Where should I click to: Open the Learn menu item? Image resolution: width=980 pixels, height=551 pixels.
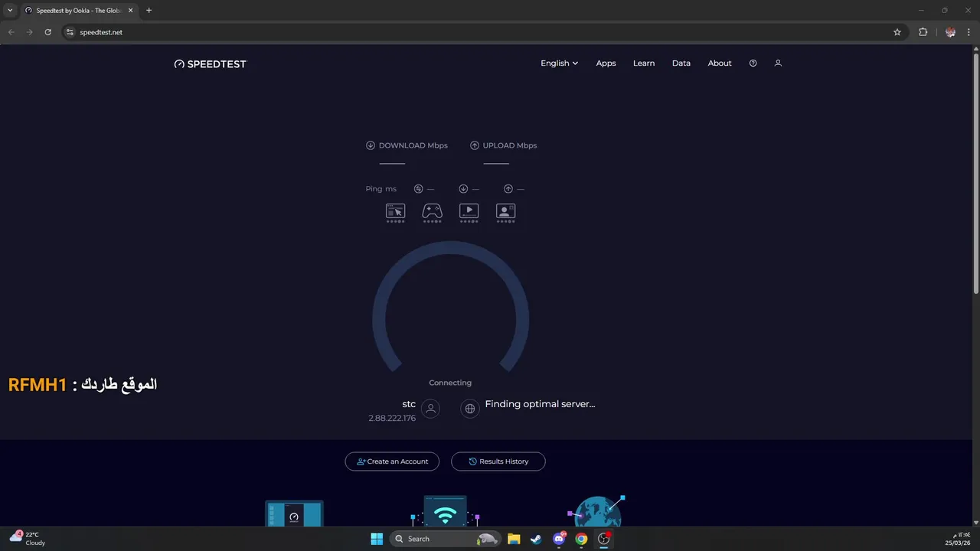pyautogui.click(x=644, y=64)
